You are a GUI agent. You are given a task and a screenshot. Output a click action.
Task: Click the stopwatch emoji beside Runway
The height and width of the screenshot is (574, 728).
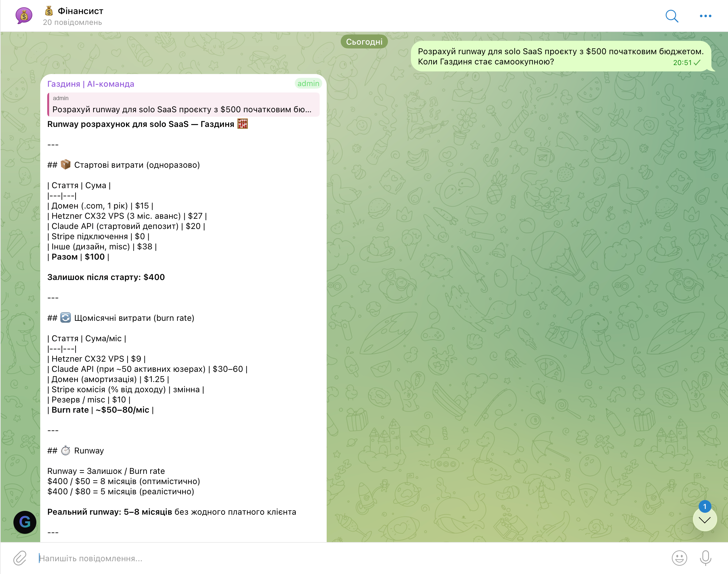pos(66,450)
